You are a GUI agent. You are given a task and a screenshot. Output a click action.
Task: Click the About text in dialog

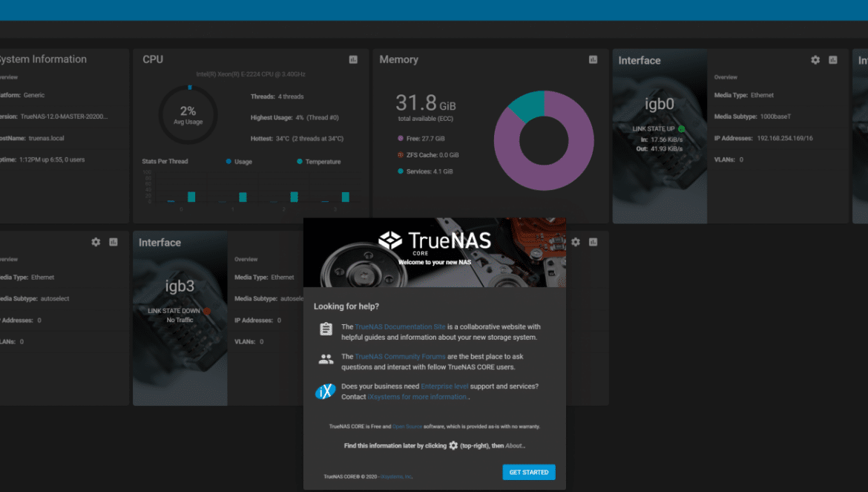point(513,445)
